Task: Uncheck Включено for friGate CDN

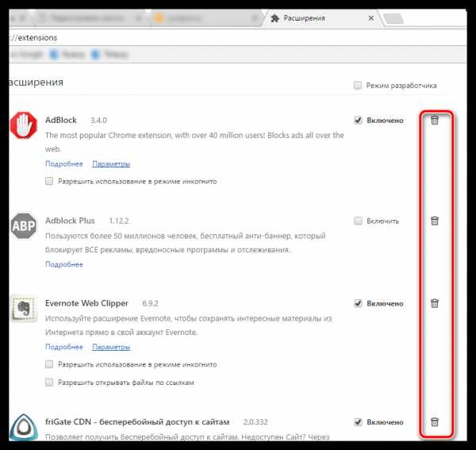Action: (359, 422)
